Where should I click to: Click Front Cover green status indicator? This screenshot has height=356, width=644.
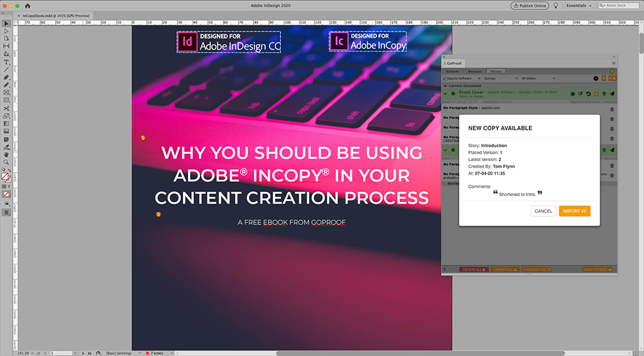pyautogui.click(x=453, y=94)
